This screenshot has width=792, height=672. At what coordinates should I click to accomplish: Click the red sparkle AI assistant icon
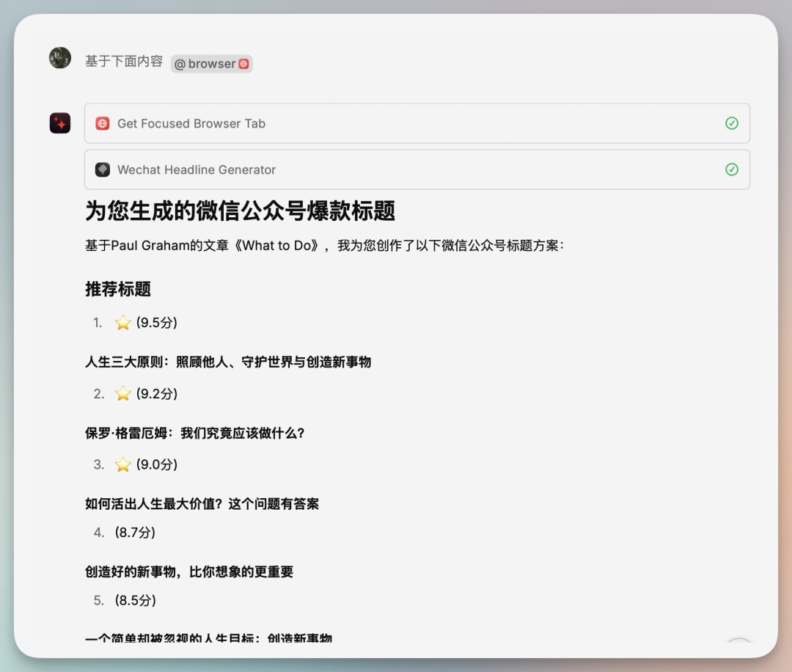[x=59, y=123]
